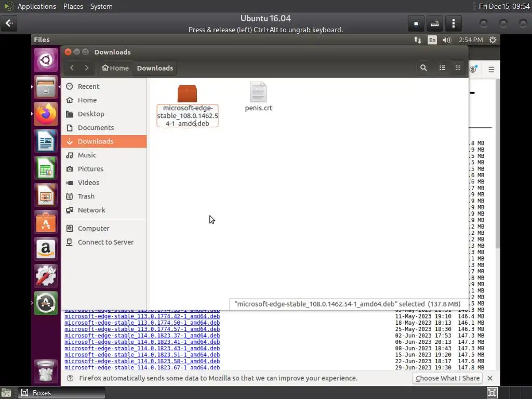This screenshot has height=399, width=532.
Task: Go to Home in the path bar
Action: (115, 68)
